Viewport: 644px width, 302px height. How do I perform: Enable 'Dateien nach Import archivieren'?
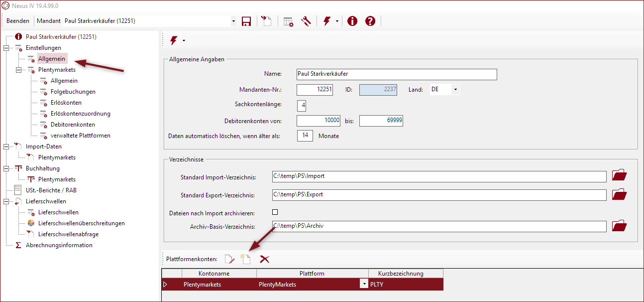275,211
